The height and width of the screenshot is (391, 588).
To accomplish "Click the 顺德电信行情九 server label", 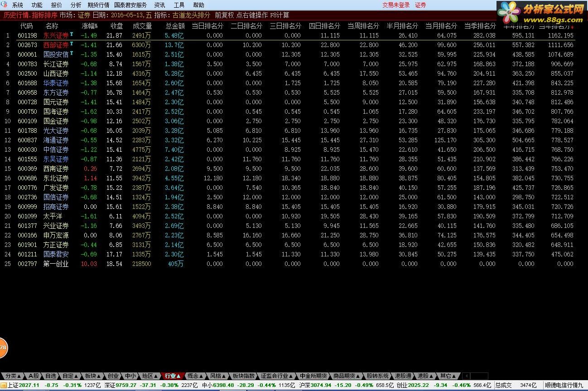I will tap(564, 386).
